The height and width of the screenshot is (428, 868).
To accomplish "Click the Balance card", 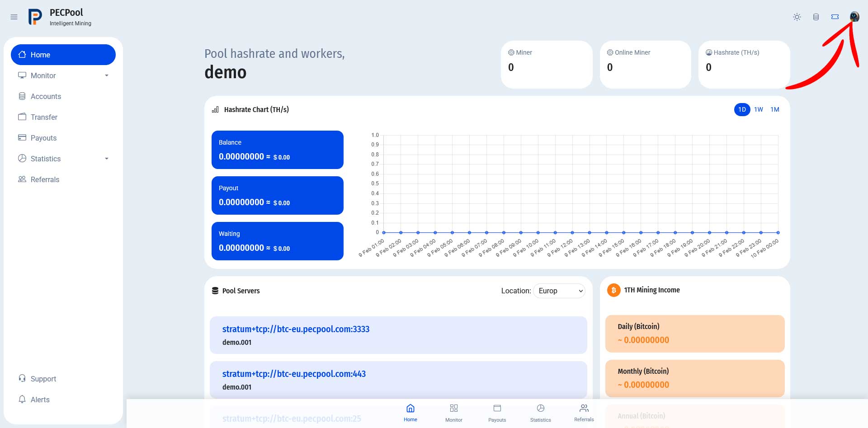I will pos(278,150).
